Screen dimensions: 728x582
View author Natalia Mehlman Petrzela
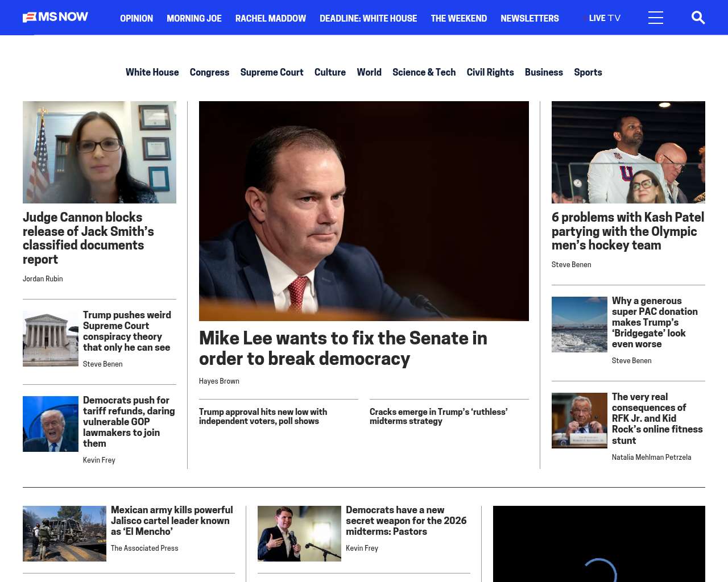click(651, 457)
